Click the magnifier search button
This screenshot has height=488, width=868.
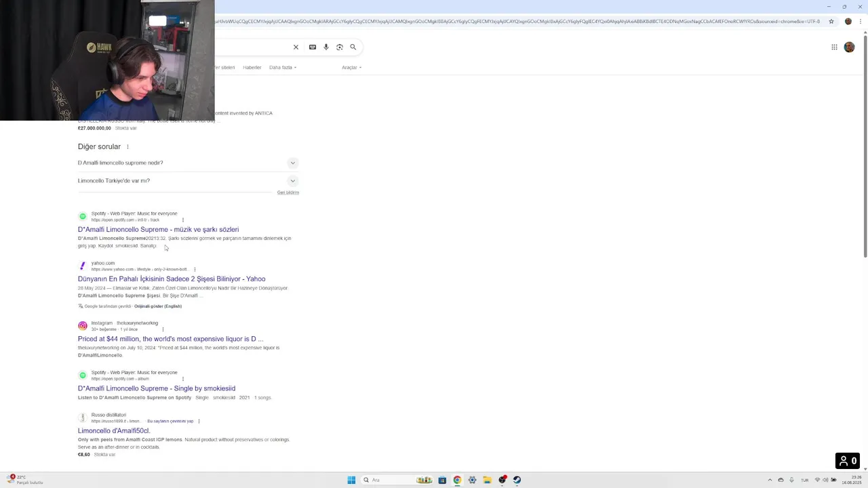click(x=353, y=47)
